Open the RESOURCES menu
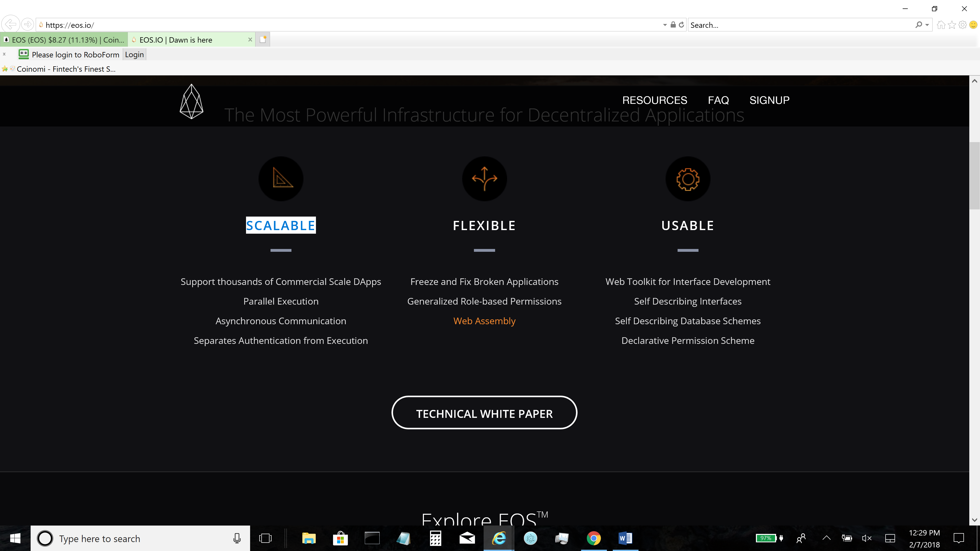This screenshot has width=980, height=551. [x=655, y=100]
